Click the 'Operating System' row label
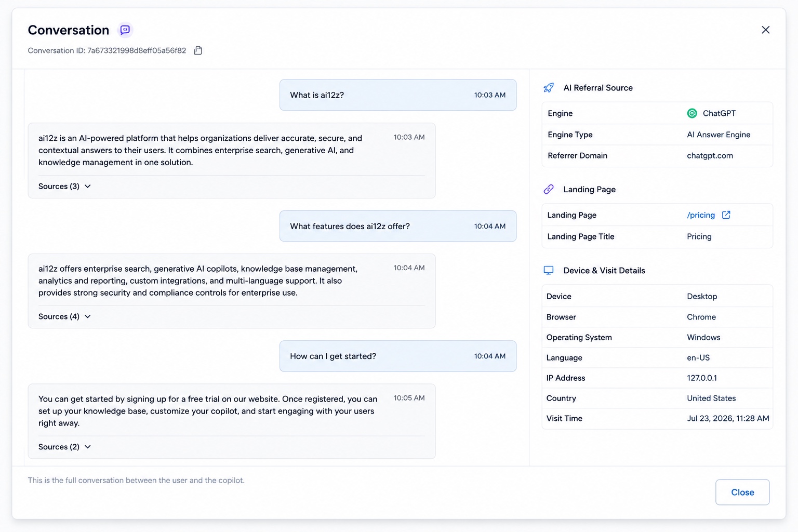This screenshot has width=798, height=532. pyautogui.click(x=579, y=338)
